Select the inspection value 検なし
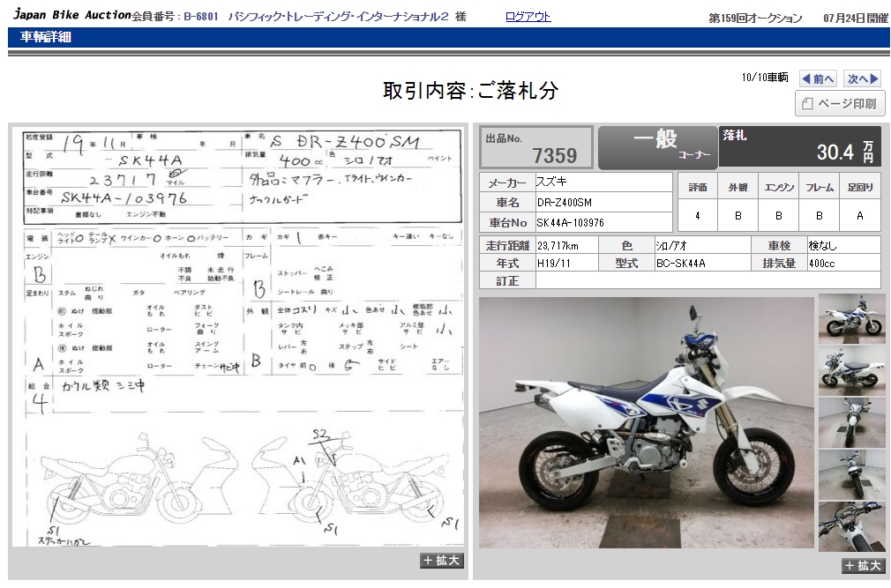This screenshot has width=891, height=588. point(823,246)
